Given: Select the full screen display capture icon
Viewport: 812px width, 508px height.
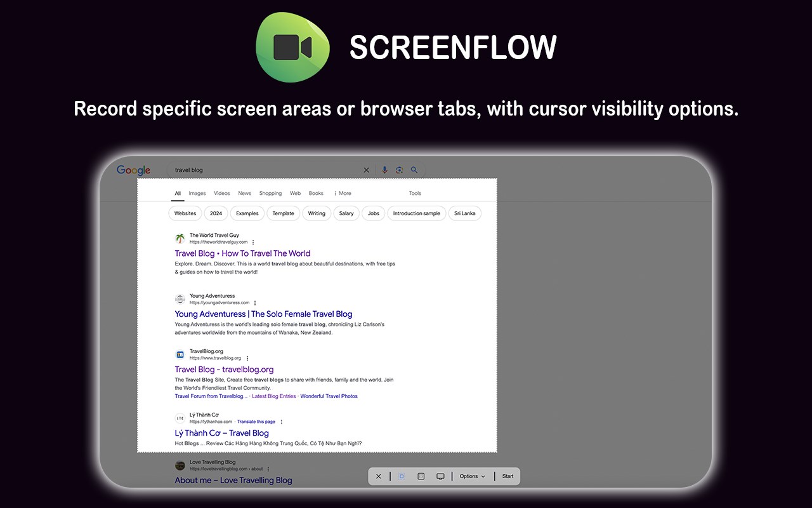Looking at the screenshot, I should 440,476.
